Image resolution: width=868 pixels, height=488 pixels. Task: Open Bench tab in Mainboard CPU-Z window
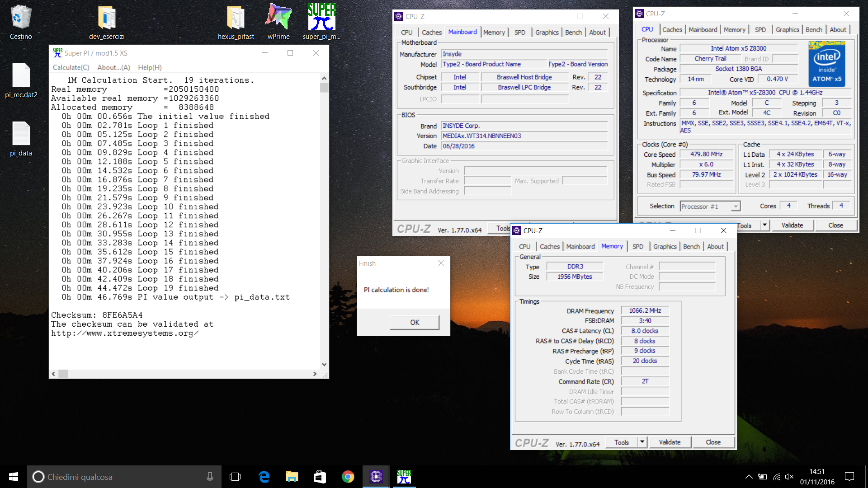[573, 33]
